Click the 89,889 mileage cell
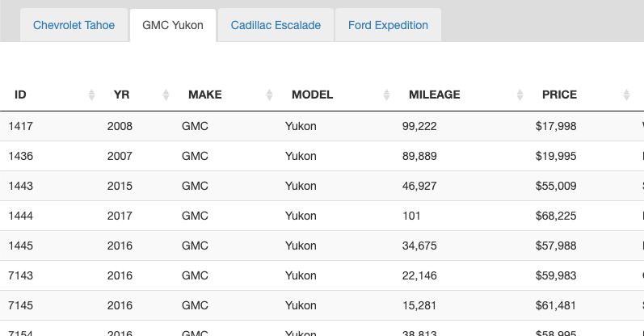Viewport: 644px width, 336px height. pos(419,156)
